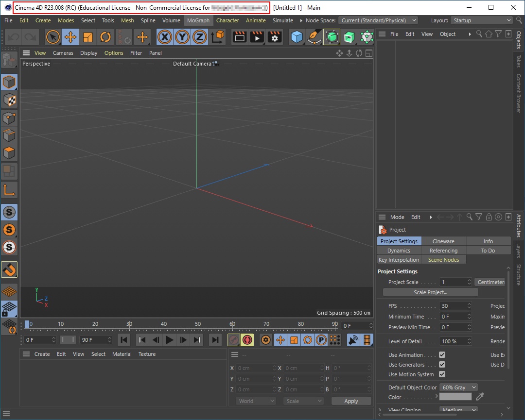Click the Apply coordinates button

(351, 401)
